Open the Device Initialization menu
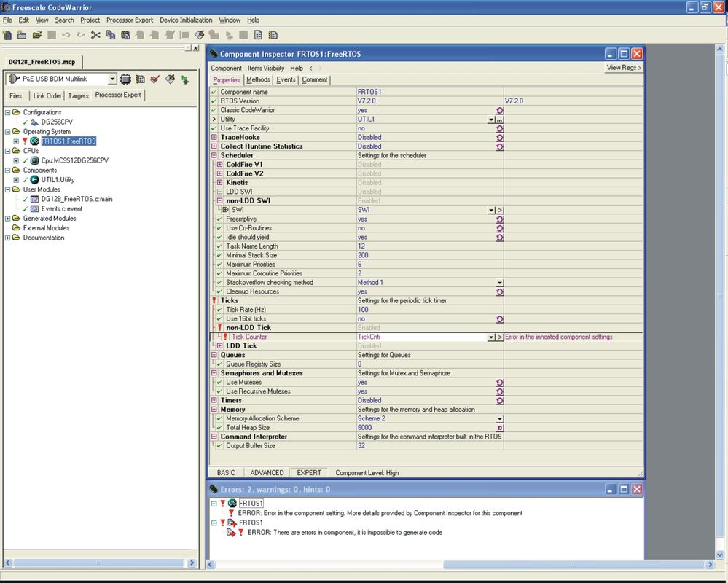Image resolution: width=728 pixels, height=583 pixels. point(186,20)
